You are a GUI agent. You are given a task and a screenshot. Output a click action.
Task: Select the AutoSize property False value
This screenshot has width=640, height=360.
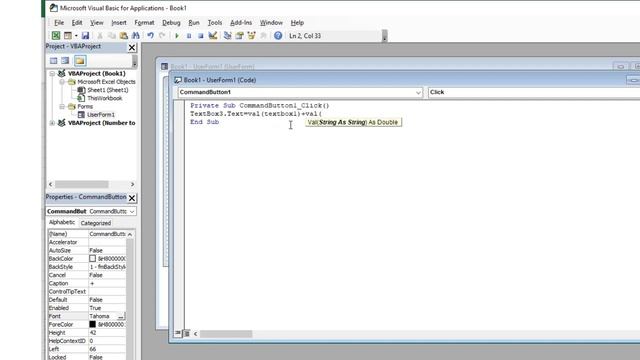coord(107,251)
